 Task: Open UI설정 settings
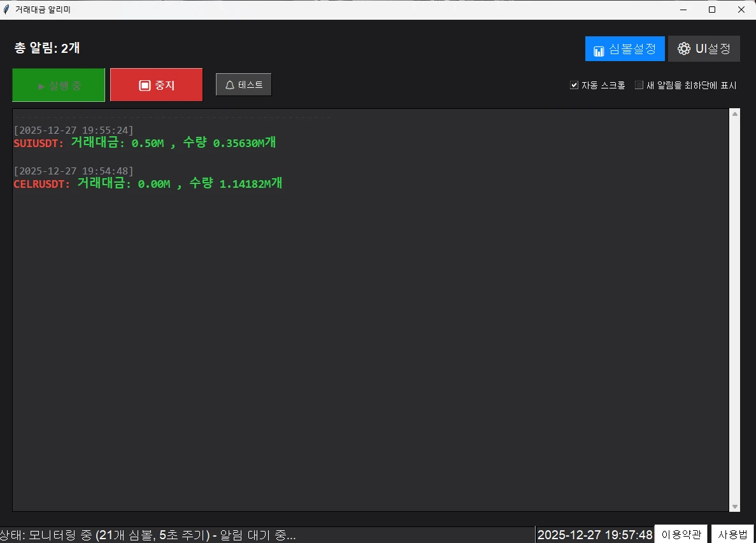(704, 48)
